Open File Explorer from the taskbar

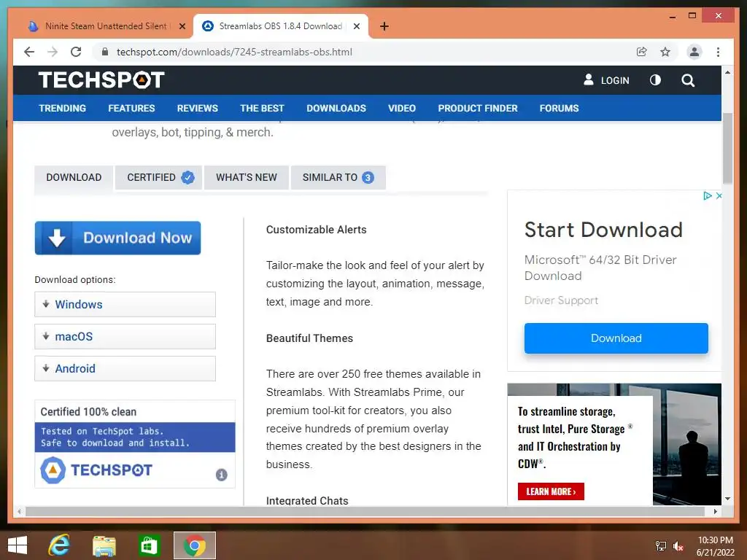coord(104,545)
